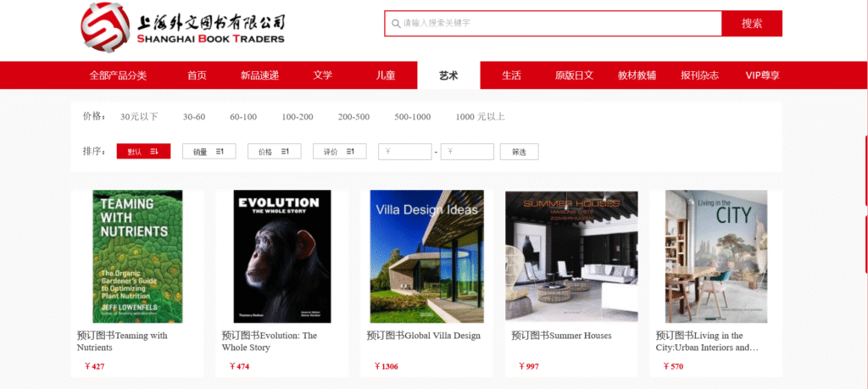
Task: Click the red 搜索 search button
Action: coord(752,23)
